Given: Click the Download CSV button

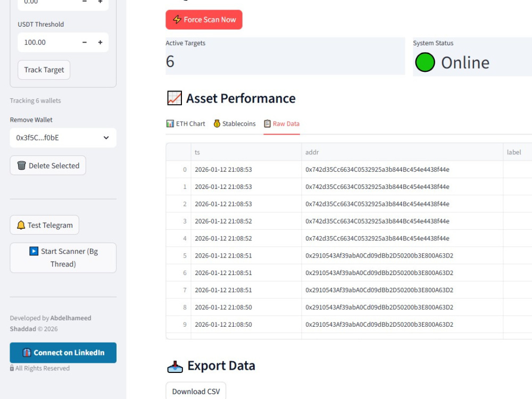Looking at the screenshot, I should point(196,391).
